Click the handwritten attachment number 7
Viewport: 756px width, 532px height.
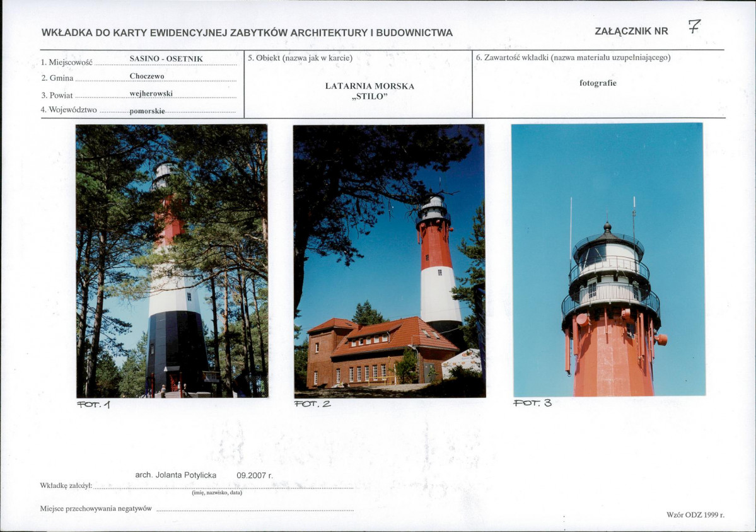[x=694, y=26]
